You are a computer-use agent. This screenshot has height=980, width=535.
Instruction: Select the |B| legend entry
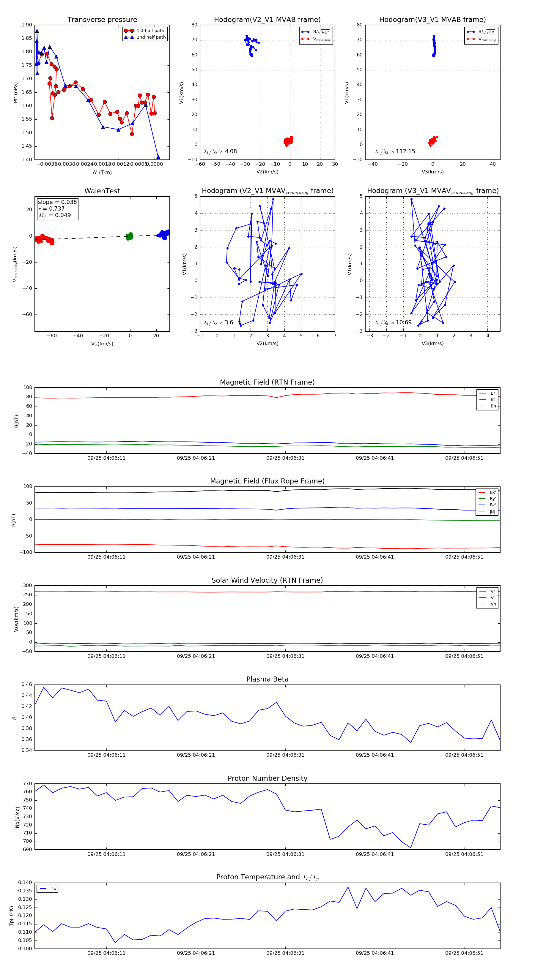coord(487,512)
